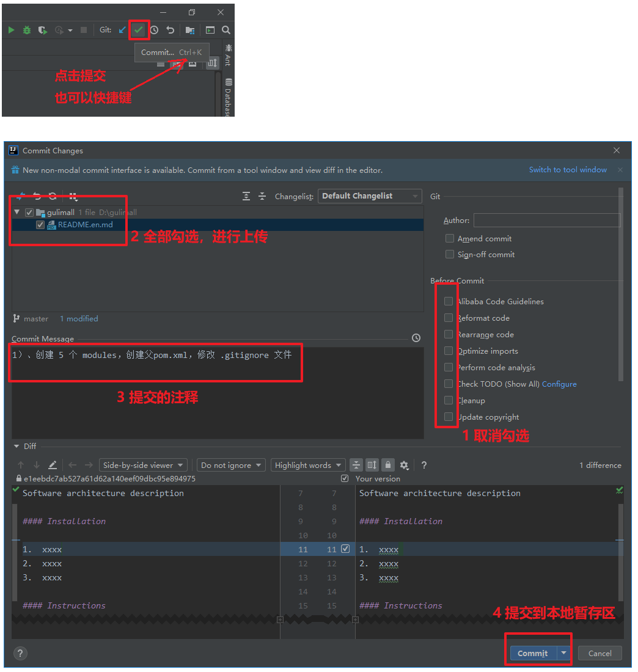Toggle collapse unchanged fragments icon
638x672 pixels.
[356, 465]
